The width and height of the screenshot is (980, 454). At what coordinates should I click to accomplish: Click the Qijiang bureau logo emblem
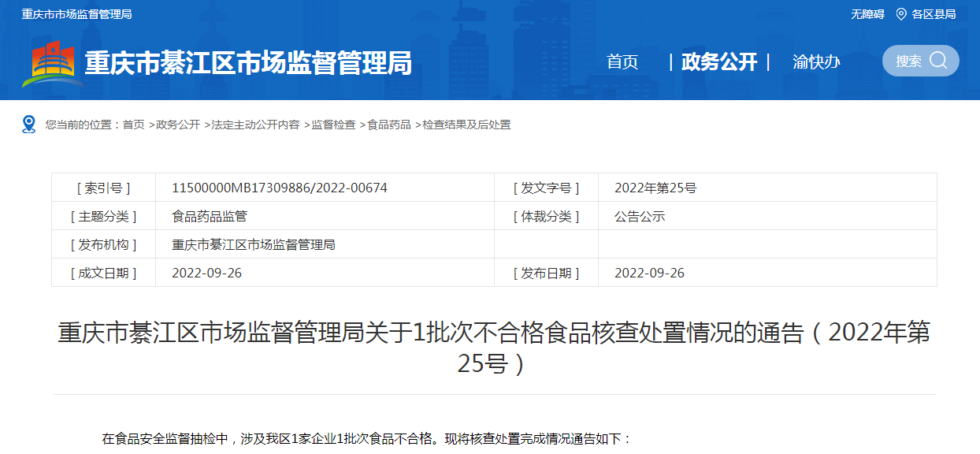pos(52,63)
